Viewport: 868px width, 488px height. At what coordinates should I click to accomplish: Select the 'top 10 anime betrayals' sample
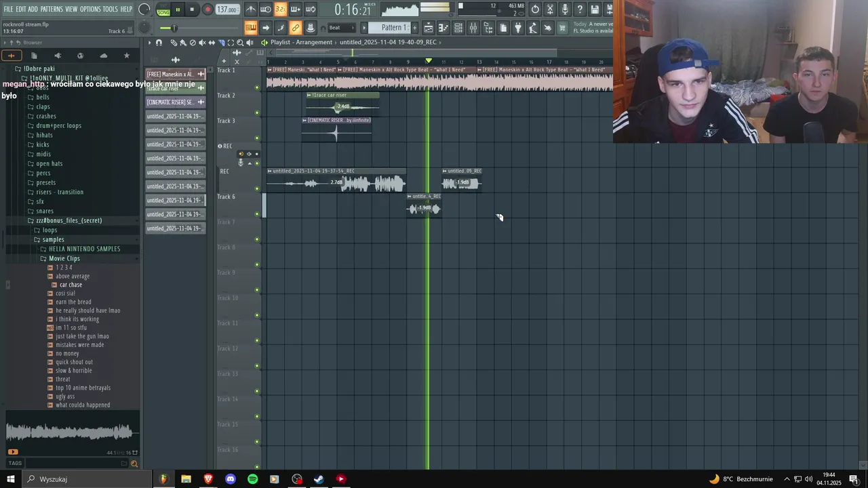(83, 388)
